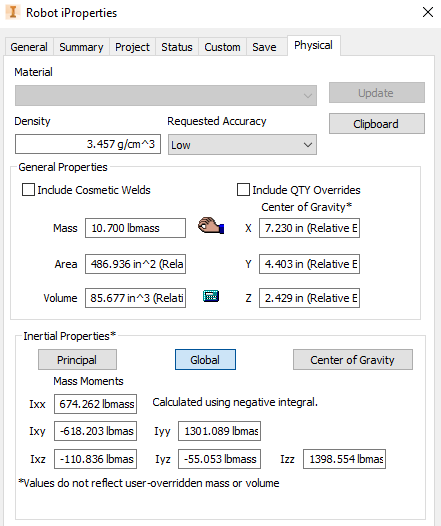The width and height of the screenshot is (441, 526).
Task: Click the Density field showing 3.457 g/cm^3
Action: [88, 144]
